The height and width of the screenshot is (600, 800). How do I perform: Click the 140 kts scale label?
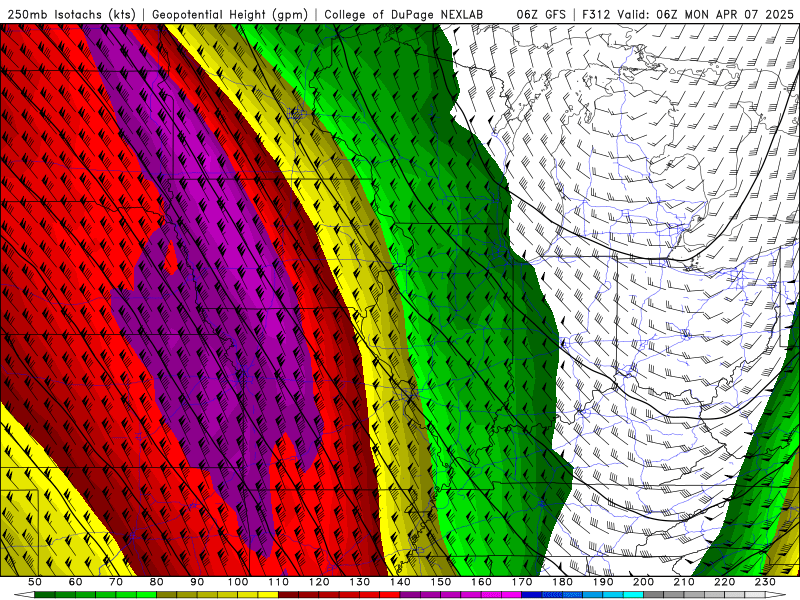(x=400, y=582)
